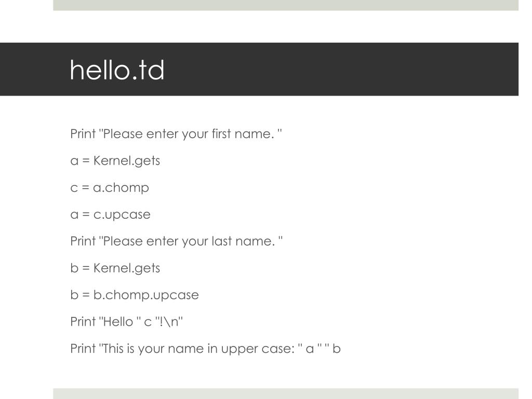Click the gray bar at slide top

(x=286, y=5)
